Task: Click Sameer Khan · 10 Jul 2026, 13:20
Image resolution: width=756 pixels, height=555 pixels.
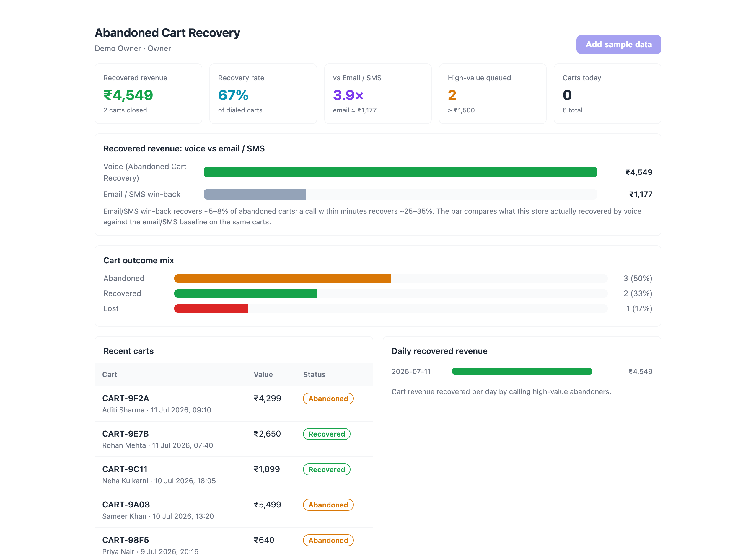Action: (158, 516)
